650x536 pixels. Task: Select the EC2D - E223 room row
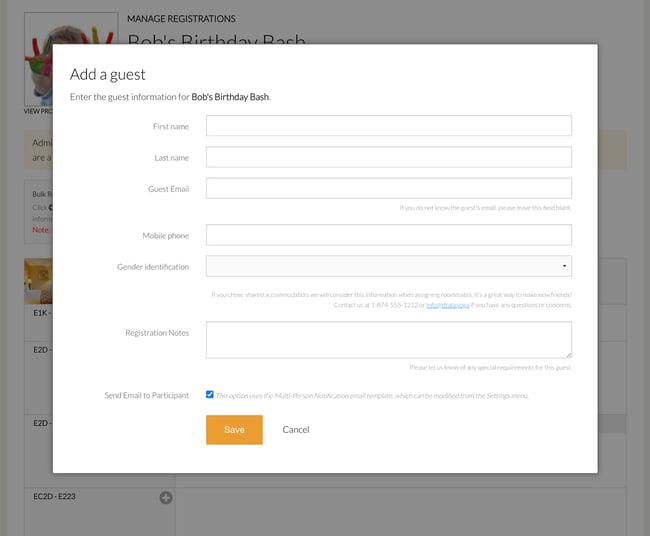pyautogui.click(x=99, y=512)
